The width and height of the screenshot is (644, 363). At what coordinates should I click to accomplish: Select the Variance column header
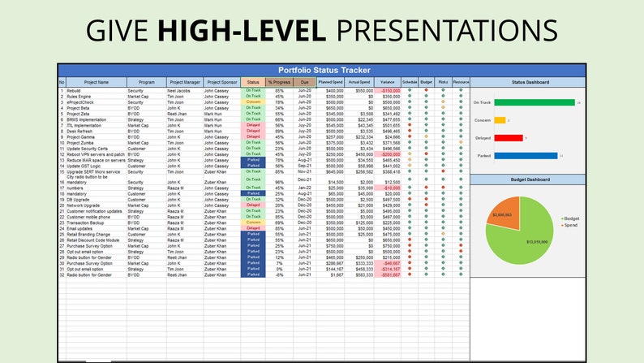click(388, 82)
